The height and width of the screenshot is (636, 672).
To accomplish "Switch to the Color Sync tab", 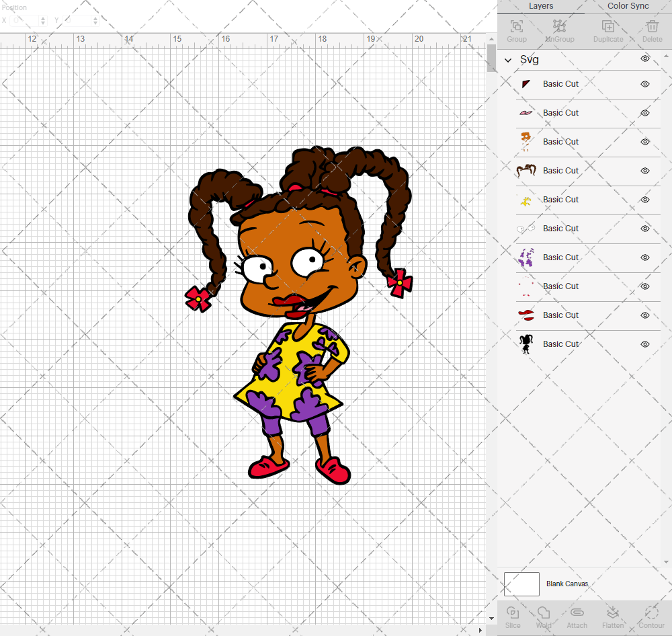I will (628, 6).
